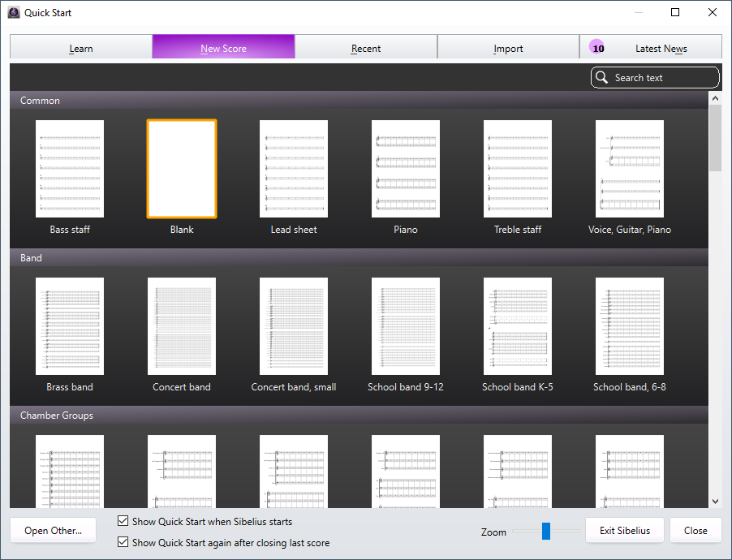Toggle Show Quick Start when Sibelius starts
Screen dimensions: 732x560
pyautogui.click(x=123, y=521)
